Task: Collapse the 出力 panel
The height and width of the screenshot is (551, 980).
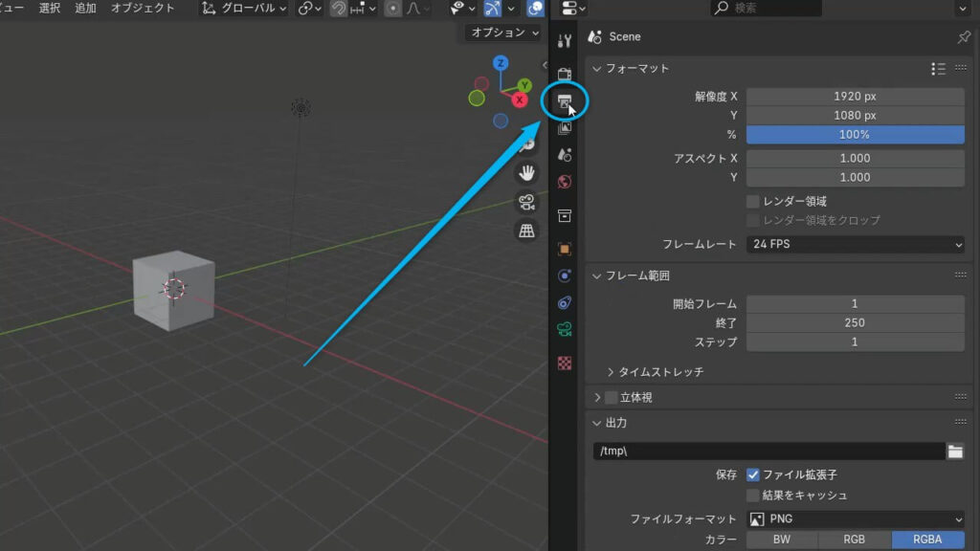Action: [x=597, y=423]
